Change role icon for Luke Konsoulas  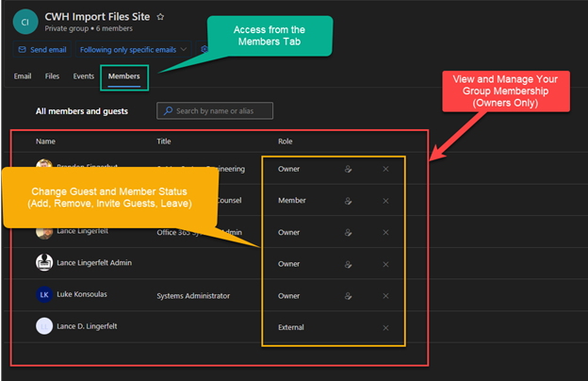(348, 296)
